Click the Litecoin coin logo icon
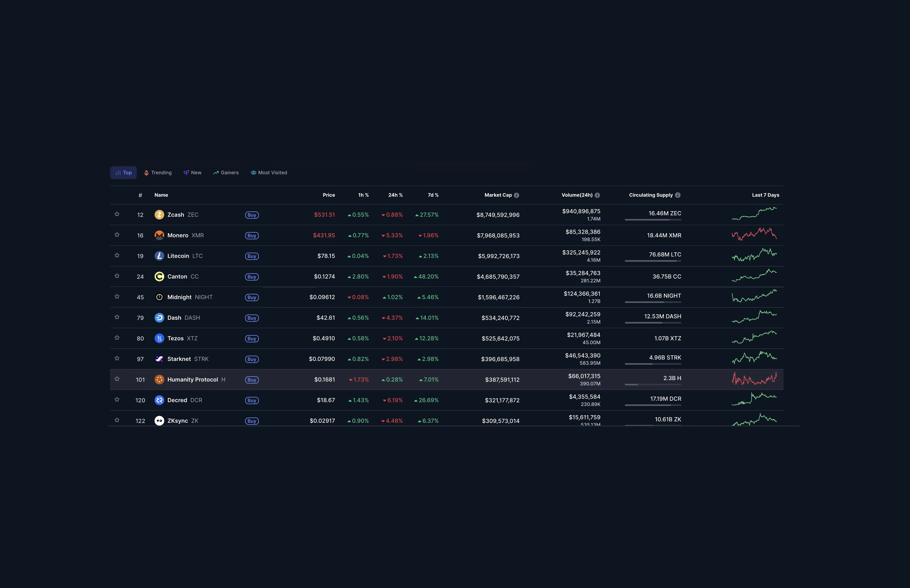910x588 pixels. tap(159, 256)
